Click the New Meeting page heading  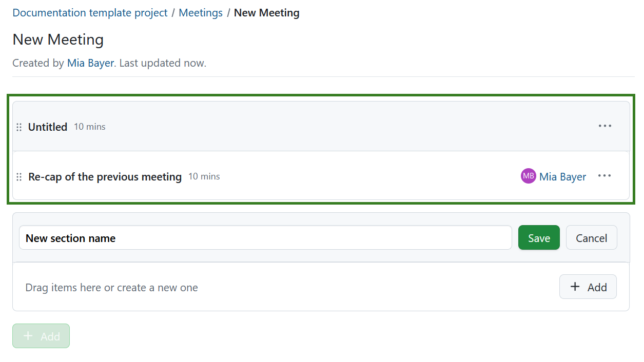click(58, 39)
